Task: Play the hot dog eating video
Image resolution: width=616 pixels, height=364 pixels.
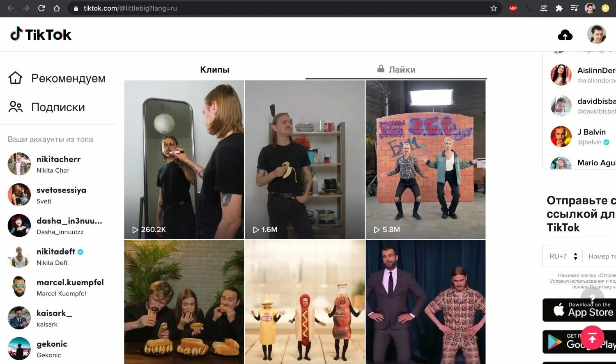Action: (x=184, y=302)
